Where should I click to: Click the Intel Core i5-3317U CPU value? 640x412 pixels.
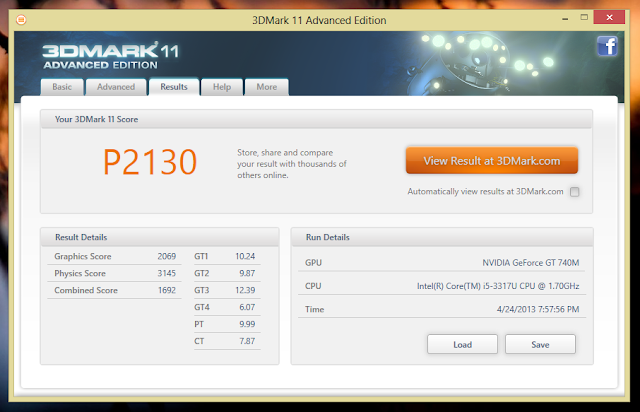pyautogui.click(x=498, y=286)
